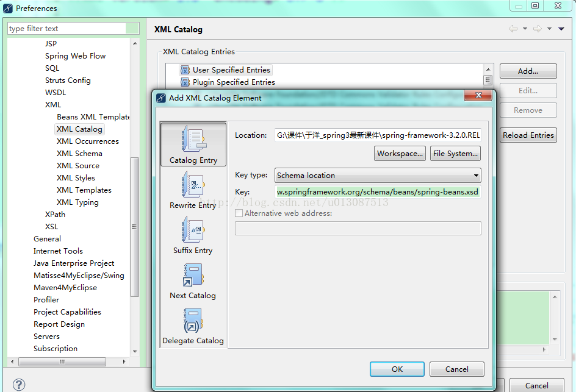Select Internet Tools preference
Viewport: 576px width, 392px height.
coord(58,251)
